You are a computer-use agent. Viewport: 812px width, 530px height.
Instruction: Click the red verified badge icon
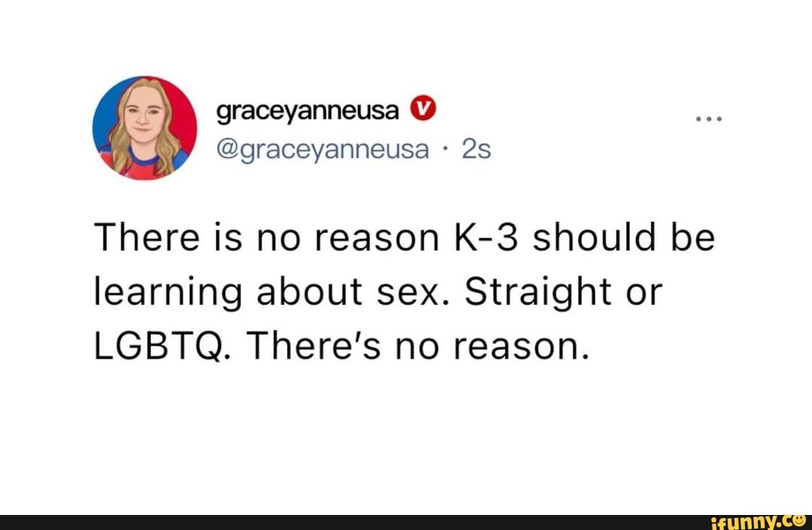click(423, 110)
